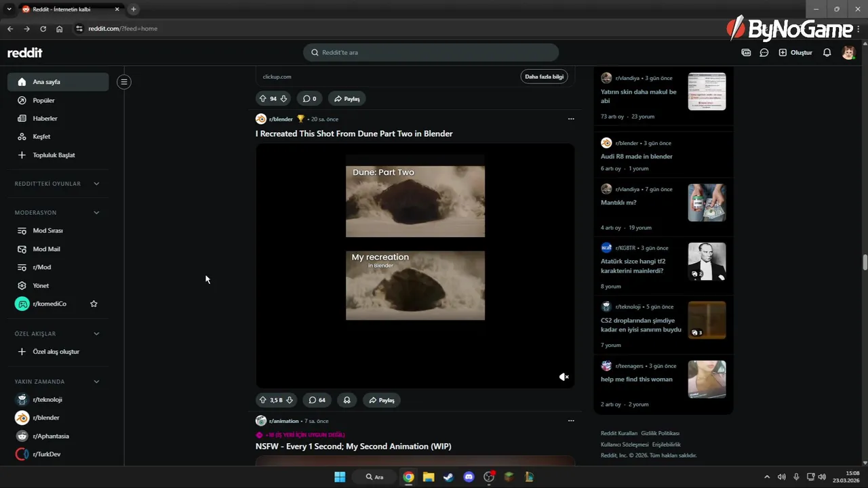Open the user avatar profile menu

[x=848, y=52]
